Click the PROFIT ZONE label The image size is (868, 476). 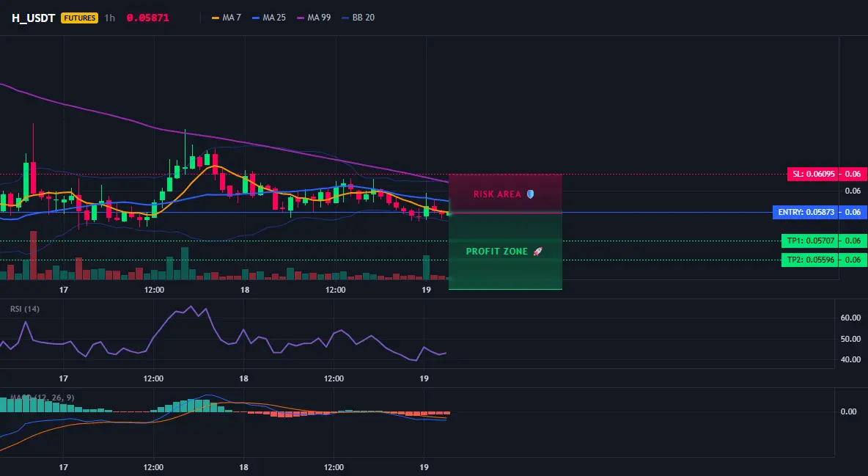(x=497, y=252)
